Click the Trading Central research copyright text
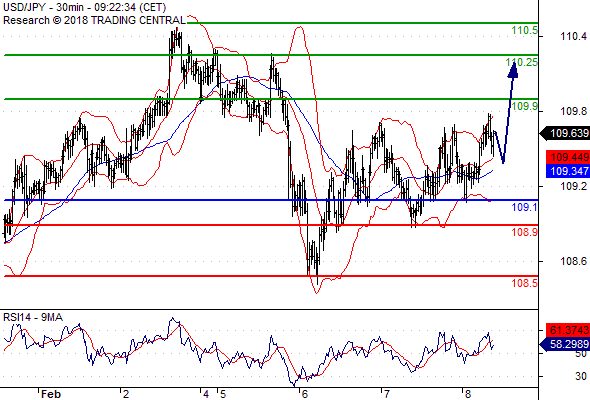 94,20
